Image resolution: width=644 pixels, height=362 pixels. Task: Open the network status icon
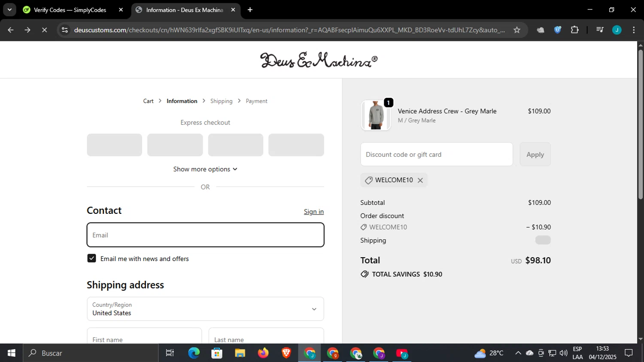(x=552, y=353)
